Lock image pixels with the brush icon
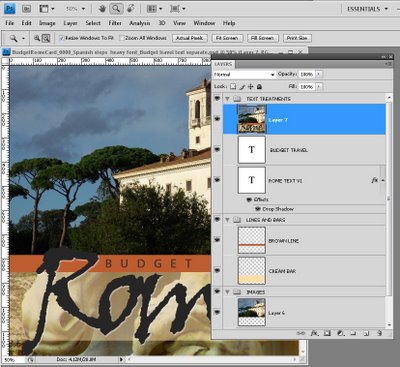400x367 pixels. 242,87
